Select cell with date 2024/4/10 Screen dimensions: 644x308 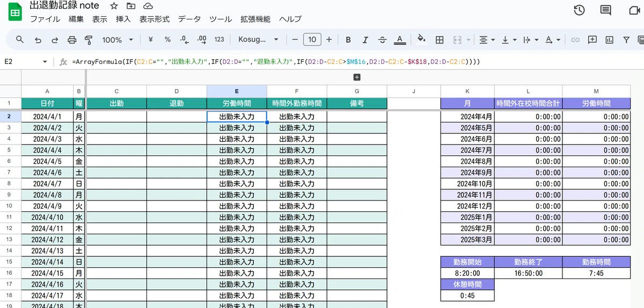coord(47,217)
